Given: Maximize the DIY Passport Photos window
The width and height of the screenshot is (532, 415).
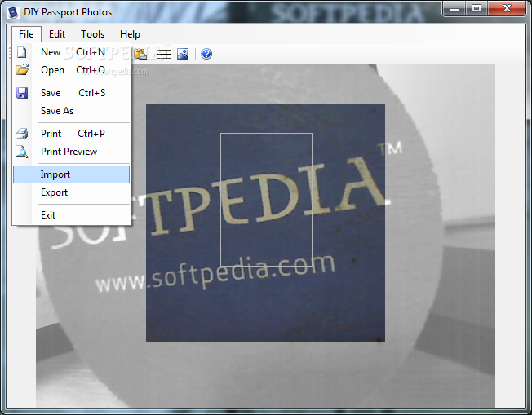Looking at the screenshot, I should click(x=477, y=8).
